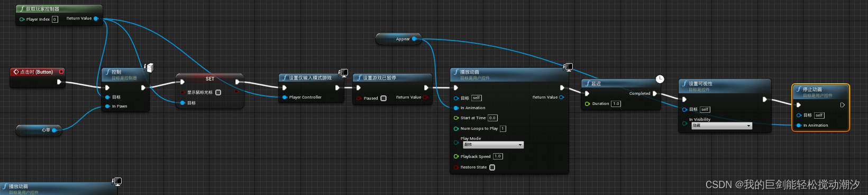The height and width of the screenshot is (195, 868).
Task: Click the Duration value field
Action: (616, 103)
